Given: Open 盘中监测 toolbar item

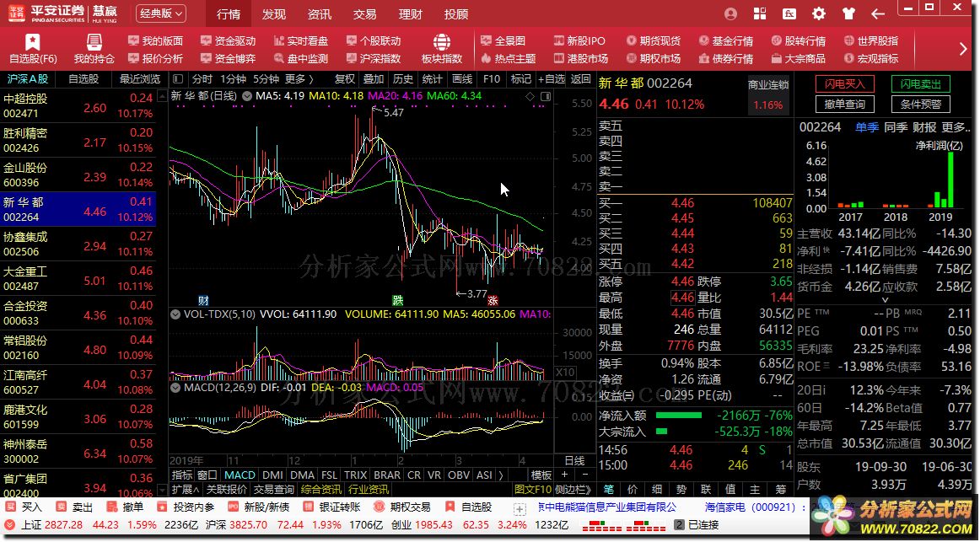Looking at the screenshot, I should click(300, 58).
